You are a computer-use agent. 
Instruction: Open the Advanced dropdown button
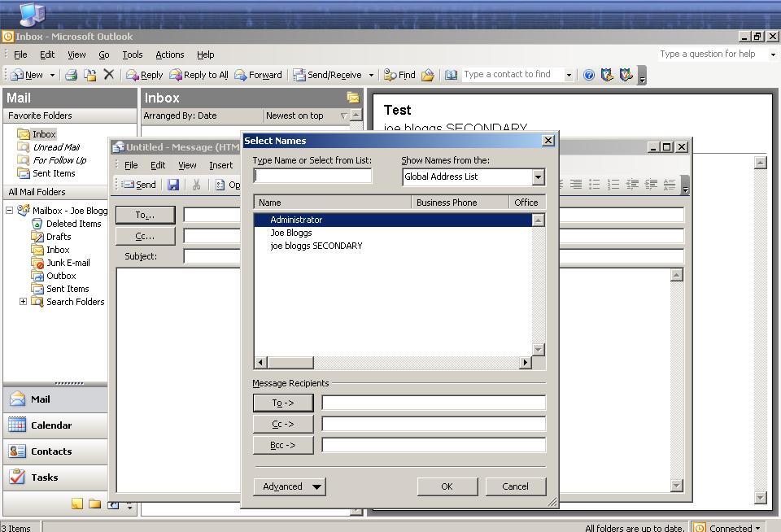click(x=290, y=486)
